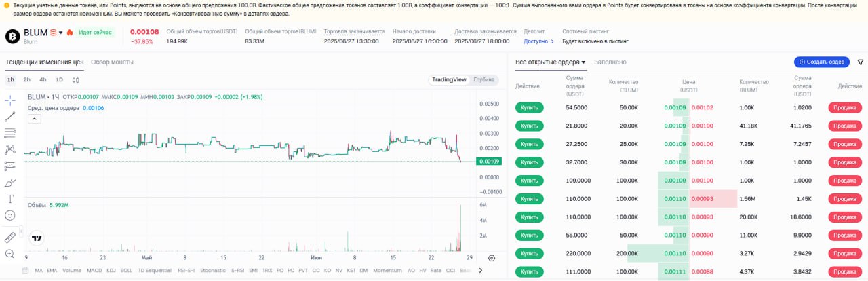
Task: Toggle the RSI-S-I indicator
Action: pos(186,270)
